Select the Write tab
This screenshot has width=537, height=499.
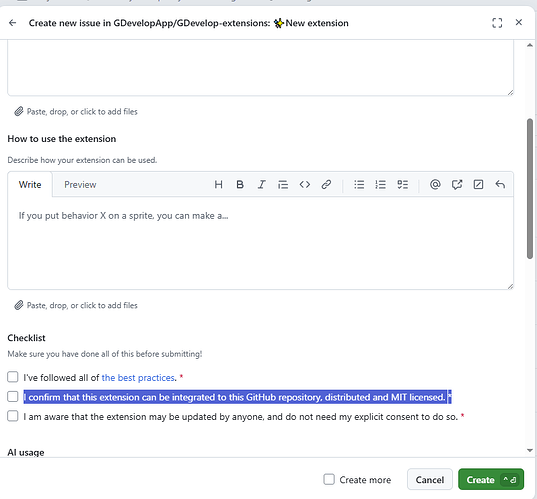(30, 185)
